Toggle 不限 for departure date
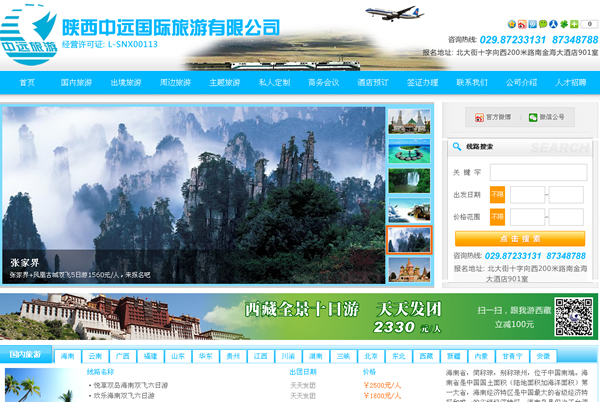 tap(497, 194)
